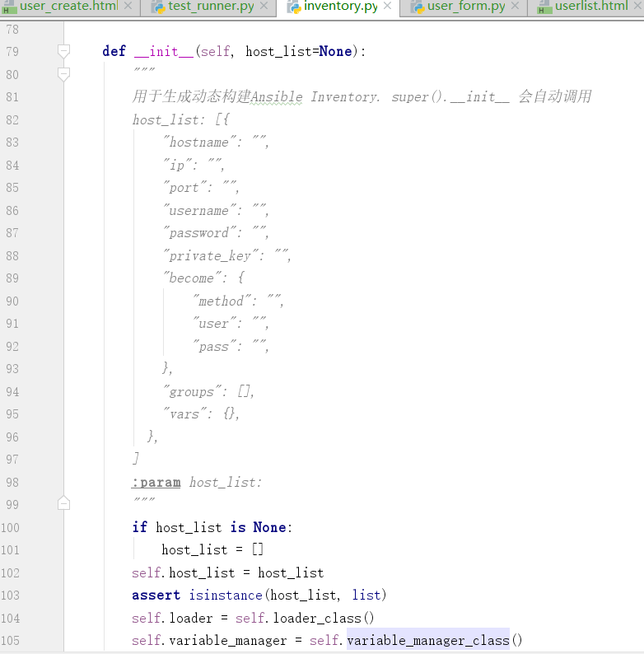644x654 pixels.
Task: Select the inventory.py tab
Action: pos(340,6)
